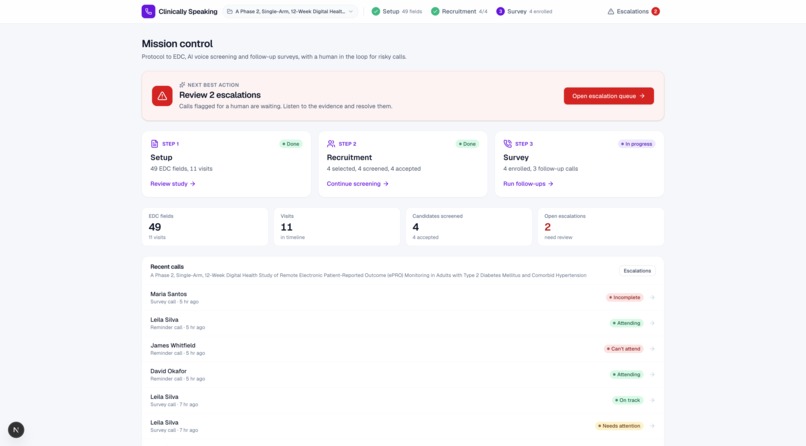Viewport: 806px width, 446px height.
Task: Click the Mission control heading
Action: coord(177,44)
